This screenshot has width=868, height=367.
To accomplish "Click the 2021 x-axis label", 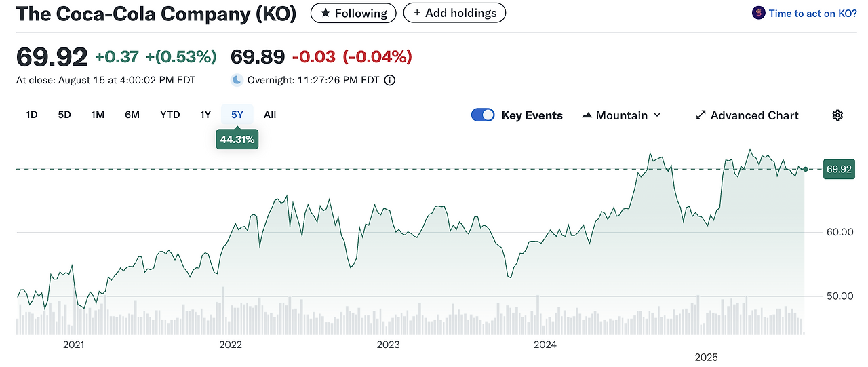I will point(73,345).
